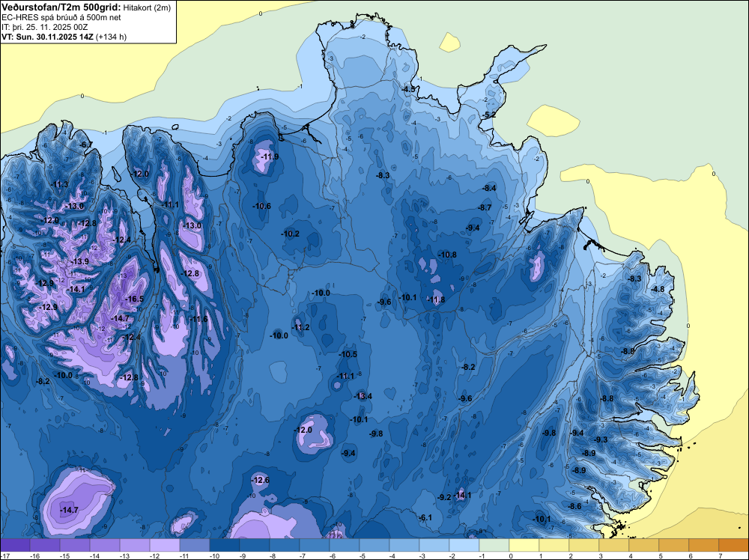This screenshot has width=749, height=560.
Task: Click the -16.5 temperature value
Action: (134, 299)
